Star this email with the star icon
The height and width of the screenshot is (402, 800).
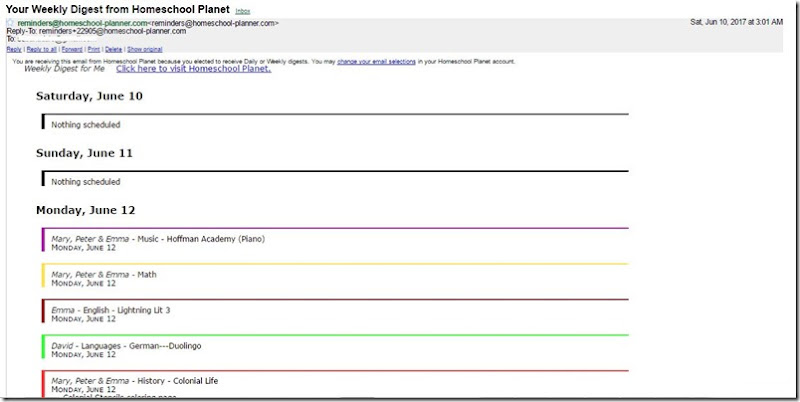click(x=10, y=23)
